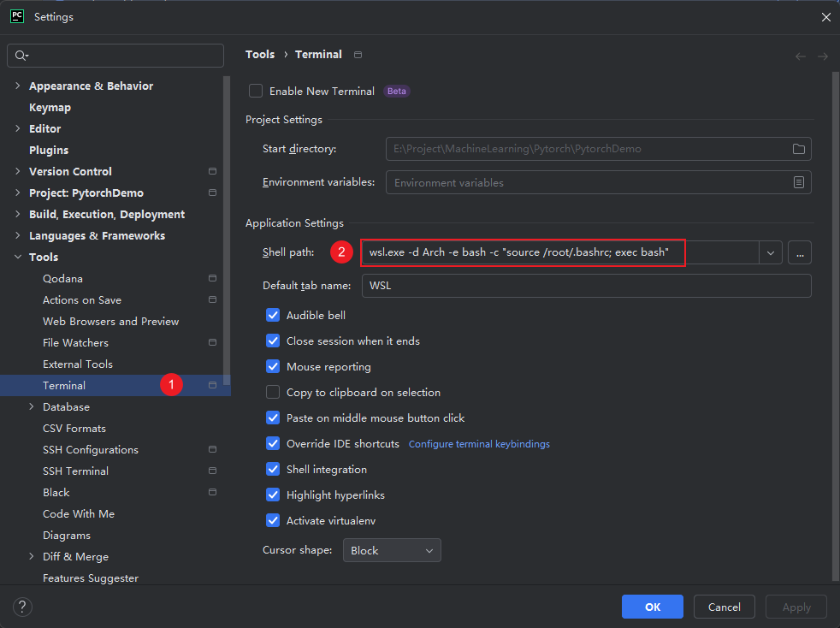This screenshot has width=840, height=628.
Task: Select External Tools in the tree
Action: (78, 364)
